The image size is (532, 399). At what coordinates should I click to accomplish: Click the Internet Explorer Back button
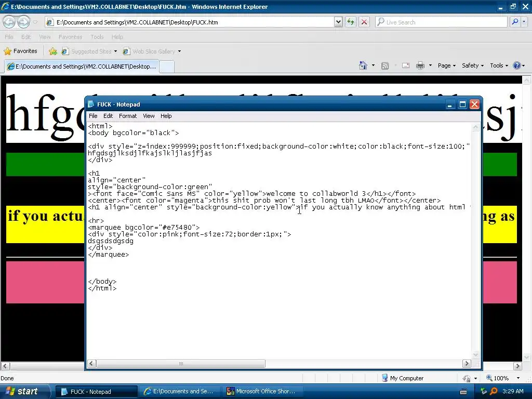[x=9, y=22]
